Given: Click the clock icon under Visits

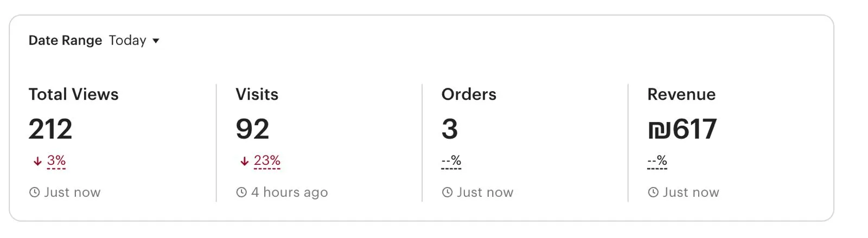Looking at the screenshot, I should 241,192.
